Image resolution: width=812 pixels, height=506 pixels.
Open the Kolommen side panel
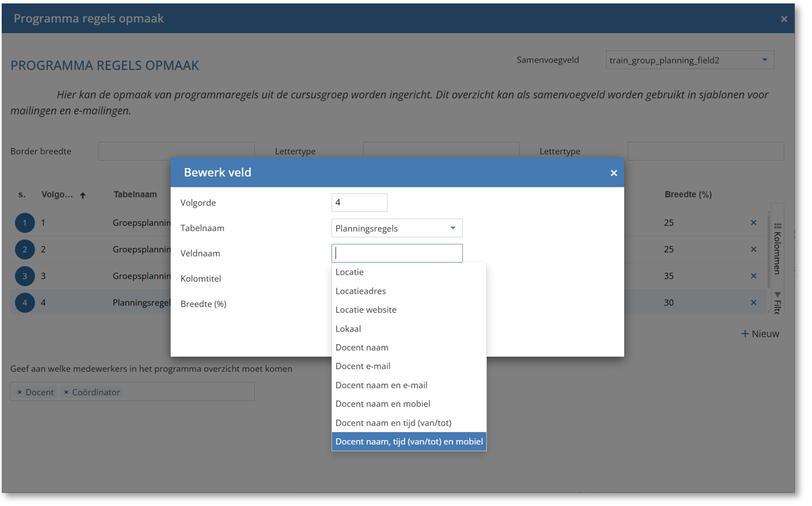click(777, 248)
